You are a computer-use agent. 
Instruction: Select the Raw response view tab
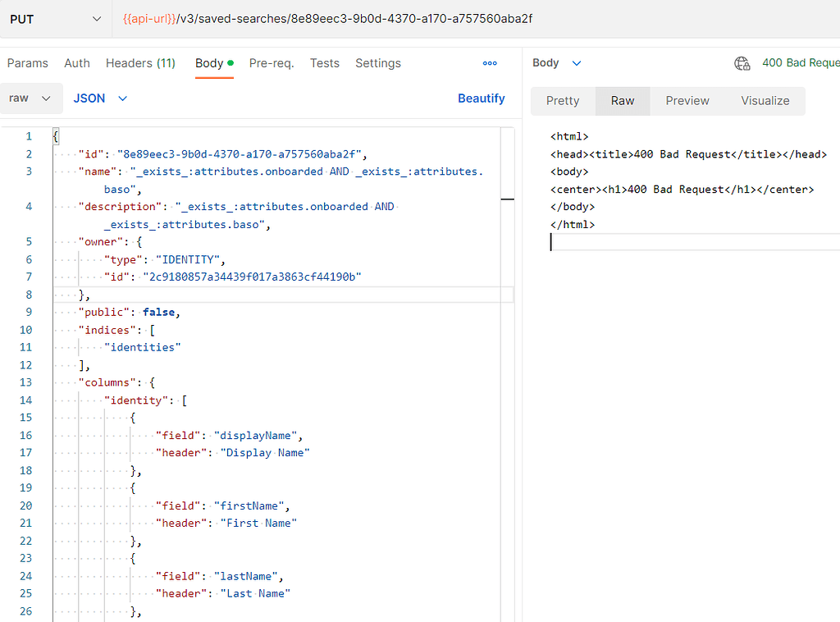[x=623, y=101]
